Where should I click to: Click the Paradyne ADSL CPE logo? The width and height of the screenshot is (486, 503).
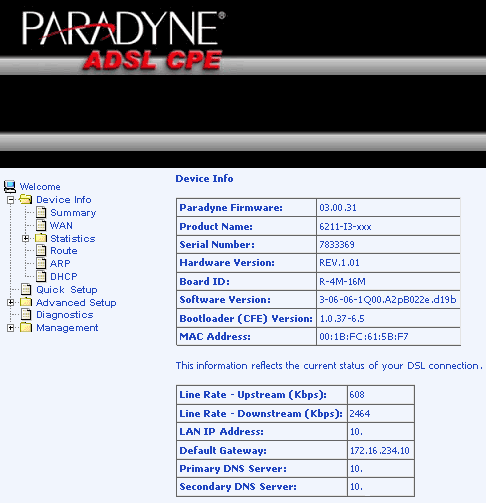pos(123,41)
